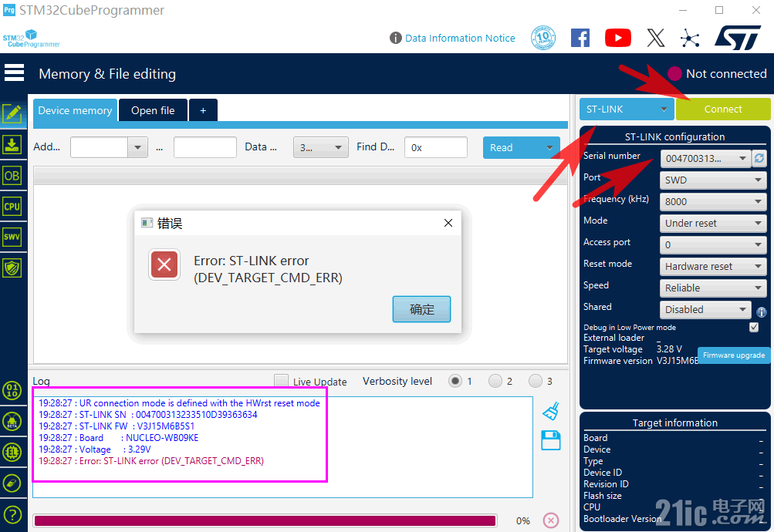
Task: Click the Address input field
Action: pyautogui.click(x=100, y=147)
